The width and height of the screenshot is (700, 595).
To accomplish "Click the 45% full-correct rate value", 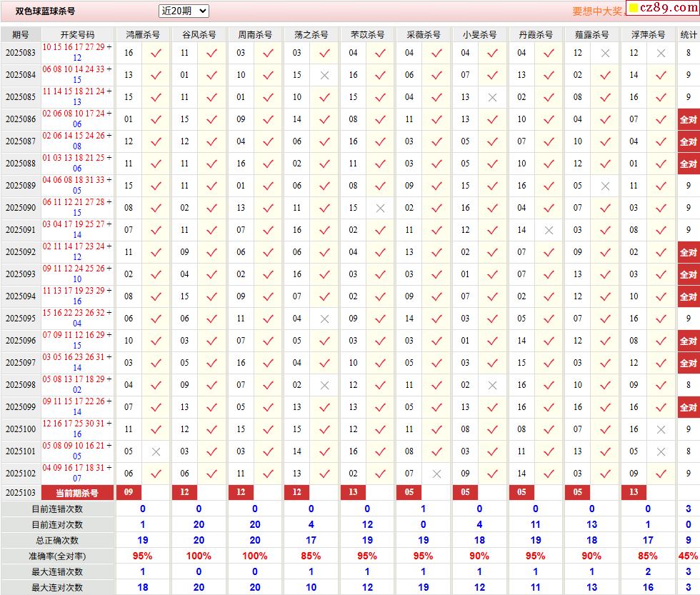I will pyautogui.click(x=688, y=556).
